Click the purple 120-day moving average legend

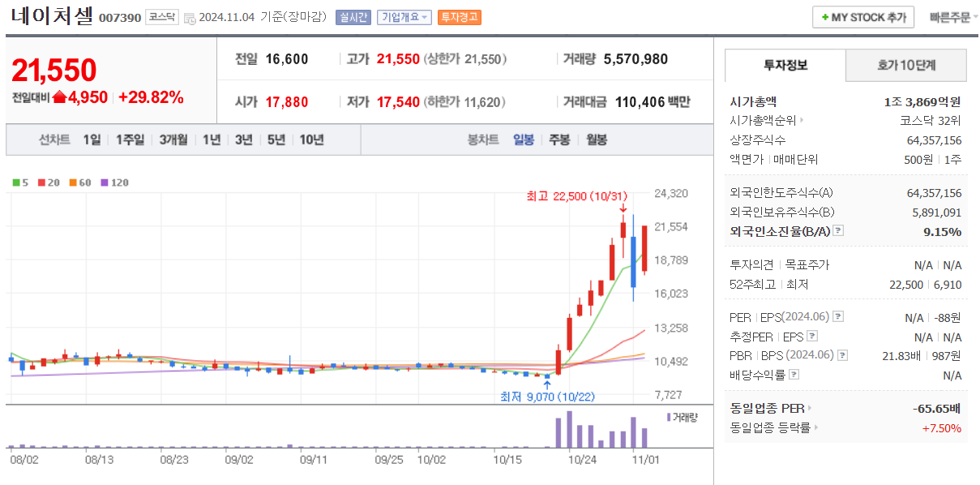[x=114, y=182]
